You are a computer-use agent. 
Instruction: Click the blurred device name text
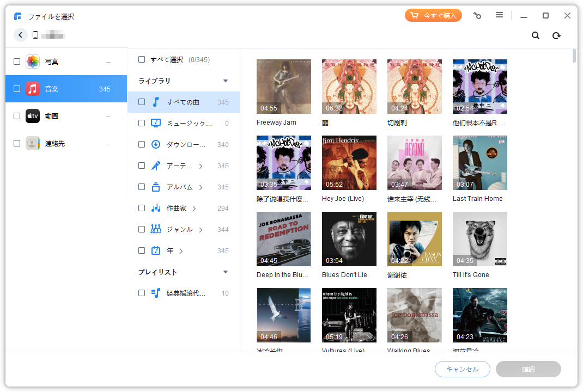[x=53, y=35]
